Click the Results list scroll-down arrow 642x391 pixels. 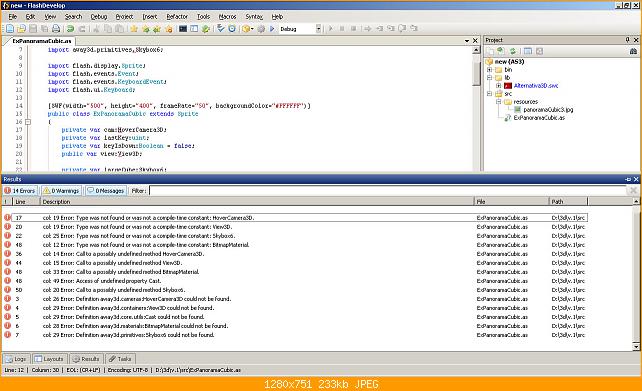pyautogui.click(x=636, y=347)
